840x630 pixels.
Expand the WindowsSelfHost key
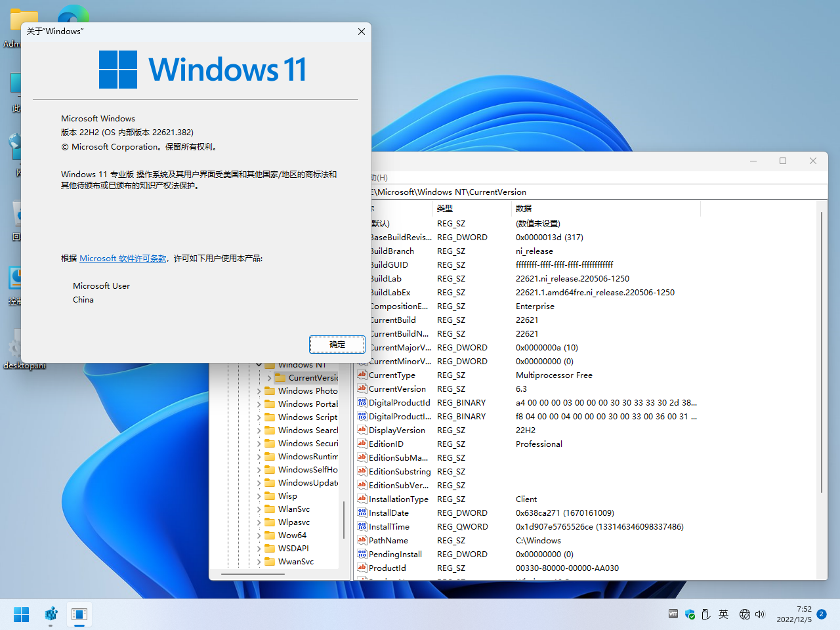tap(259, 470)
